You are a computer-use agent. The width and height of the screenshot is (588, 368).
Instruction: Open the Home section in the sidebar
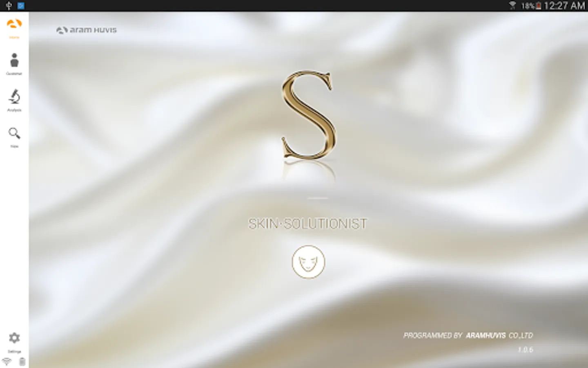pos(14,28)
